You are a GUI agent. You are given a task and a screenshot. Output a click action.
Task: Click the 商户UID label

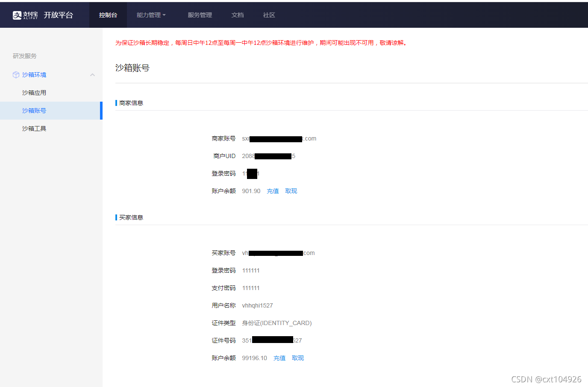tap(224, 156)
